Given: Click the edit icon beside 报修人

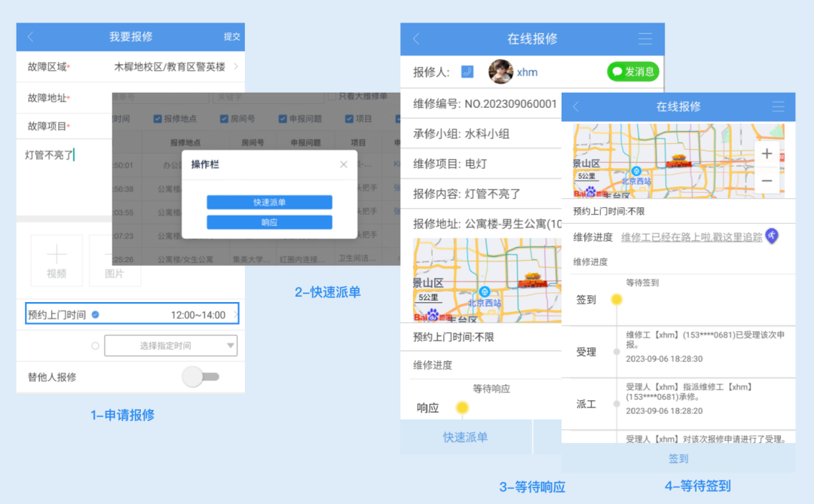Looking at the screenshot, I should (x=468, y=72).
